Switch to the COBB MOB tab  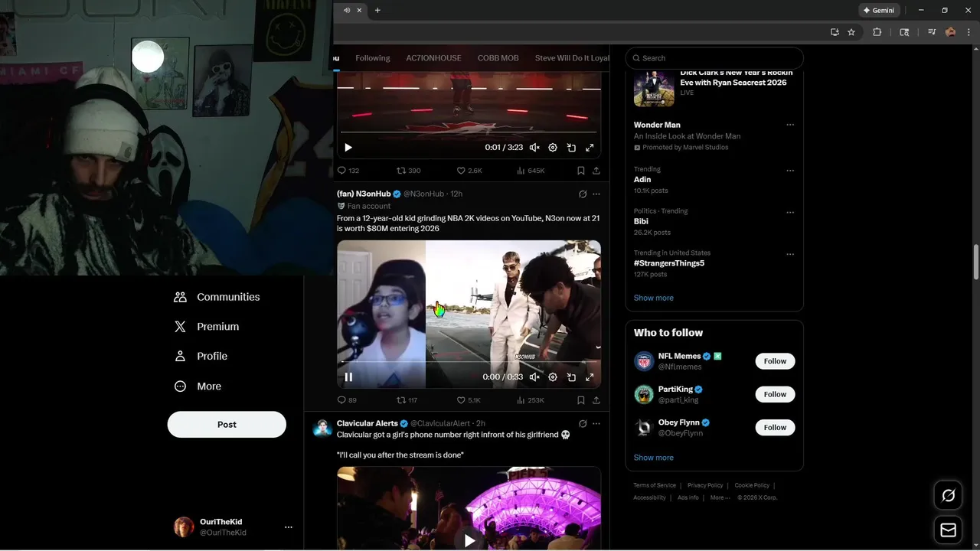coord(498,58)
